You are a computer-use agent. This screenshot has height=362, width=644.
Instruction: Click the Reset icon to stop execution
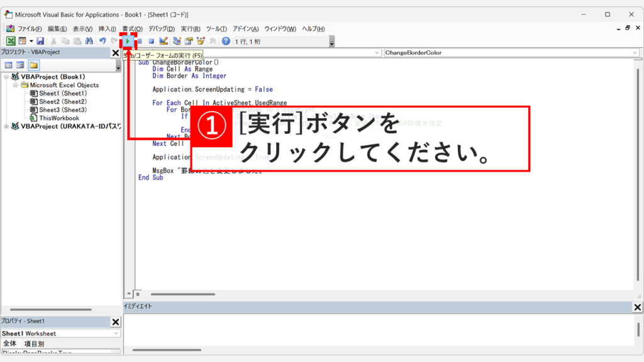pyautogui.click(x=152, y=40)
